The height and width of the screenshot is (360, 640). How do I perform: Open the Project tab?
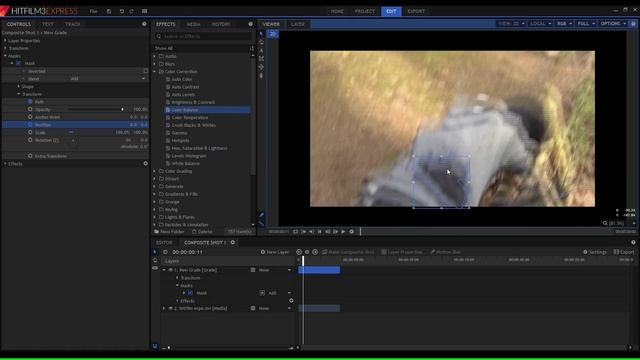(364, 11)
